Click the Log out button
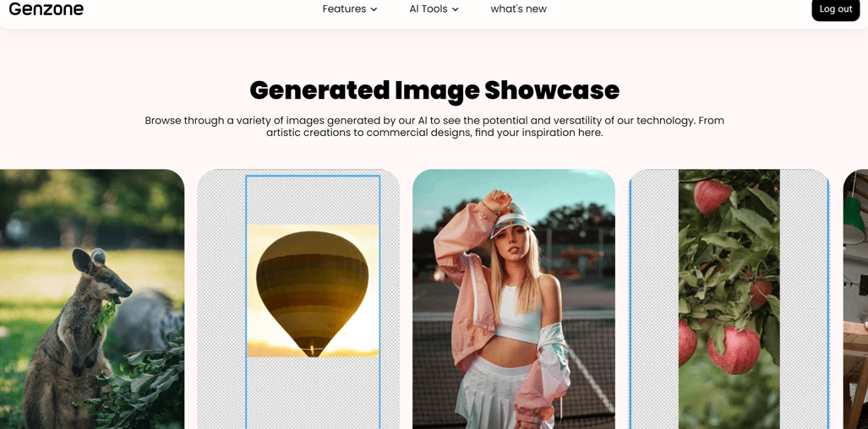Screen dimensions: 868x429 click(835, 9)
